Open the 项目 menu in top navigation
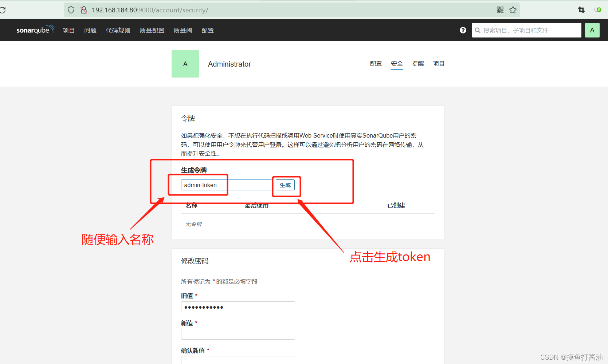Viewport: 608px width, 364px height. point(68,30)
